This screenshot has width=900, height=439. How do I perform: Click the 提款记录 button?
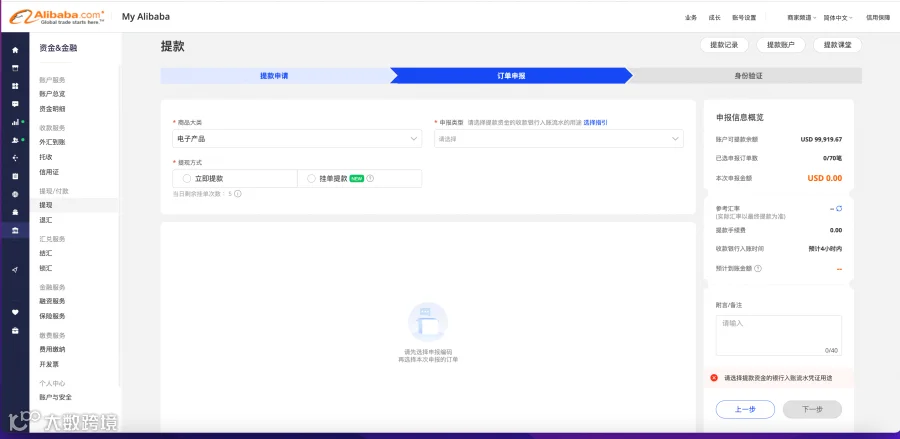(724, 45)
